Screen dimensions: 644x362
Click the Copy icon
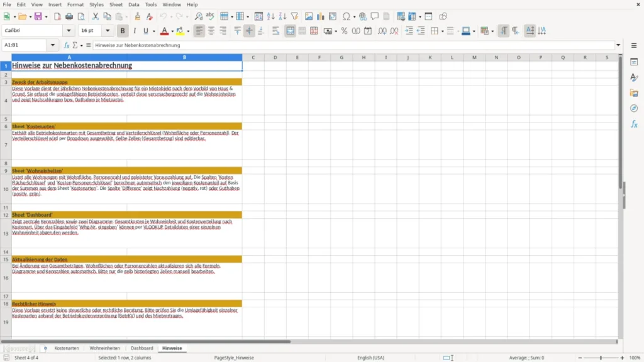pyautogui.click(x=107, y=16)
